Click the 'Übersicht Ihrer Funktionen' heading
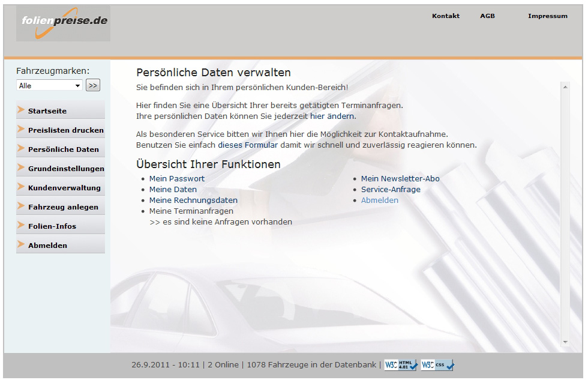 209,164
